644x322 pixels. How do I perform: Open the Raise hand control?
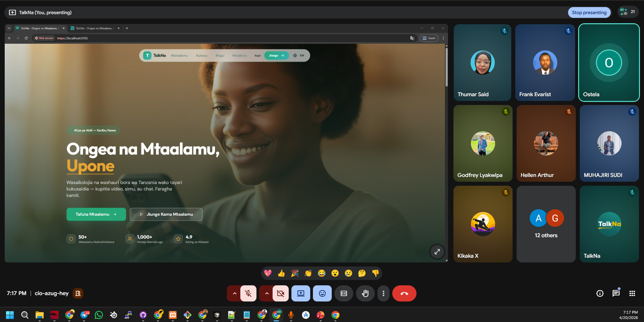click(x=365, y=293)
